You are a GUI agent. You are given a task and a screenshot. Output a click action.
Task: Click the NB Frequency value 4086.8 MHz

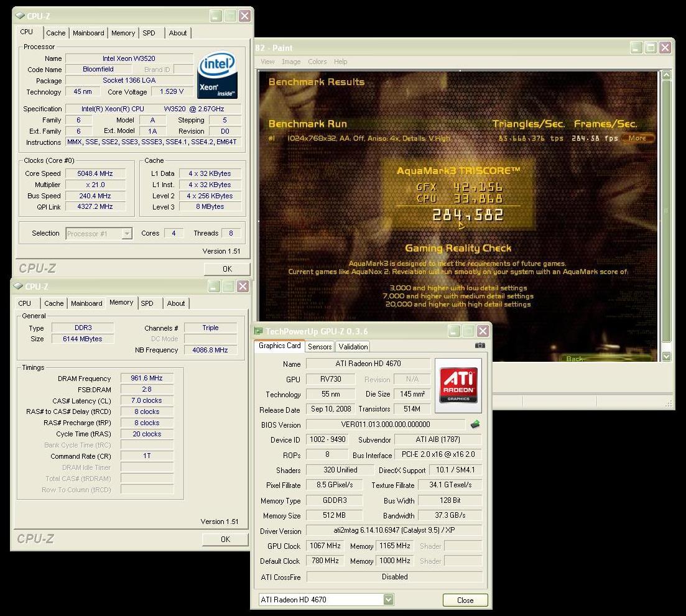[210, 350]
